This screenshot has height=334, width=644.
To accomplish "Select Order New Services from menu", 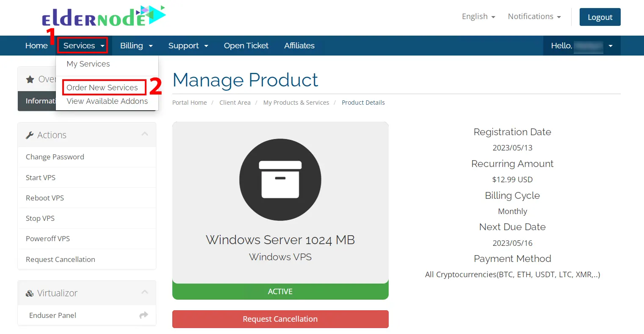I will [x=102, y=88].
